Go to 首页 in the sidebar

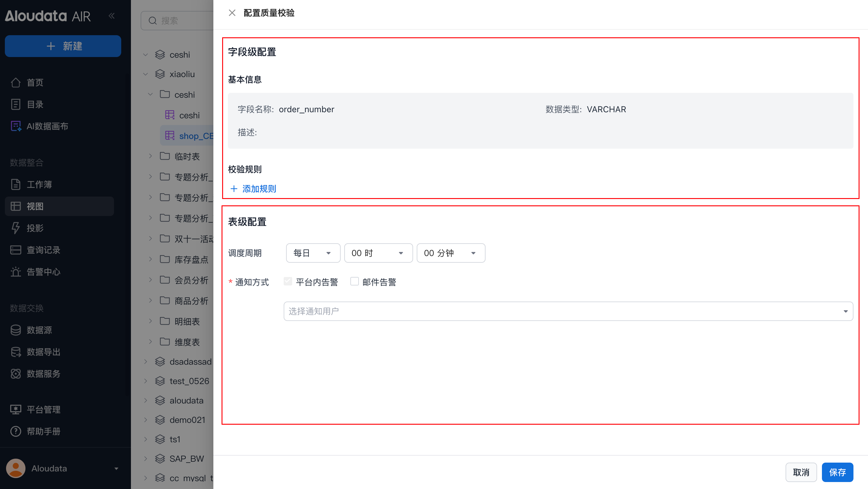(x=35, y=83)
